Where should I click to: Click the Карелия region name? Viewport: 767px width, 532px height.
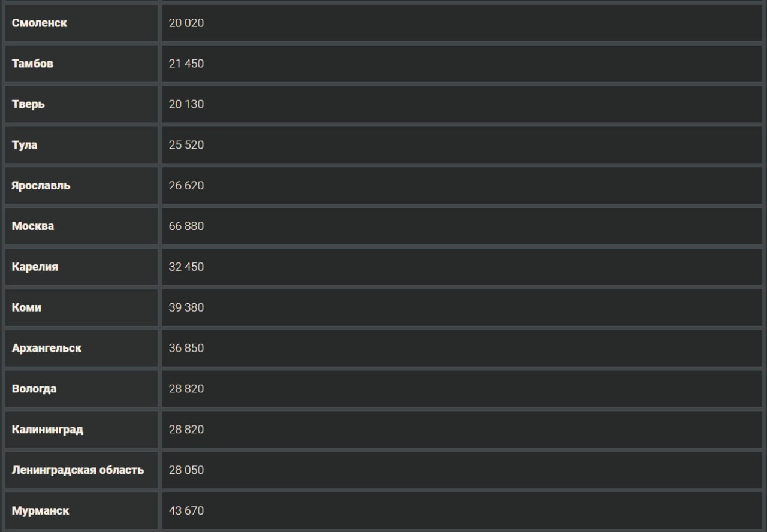click(x=35, y=267)
